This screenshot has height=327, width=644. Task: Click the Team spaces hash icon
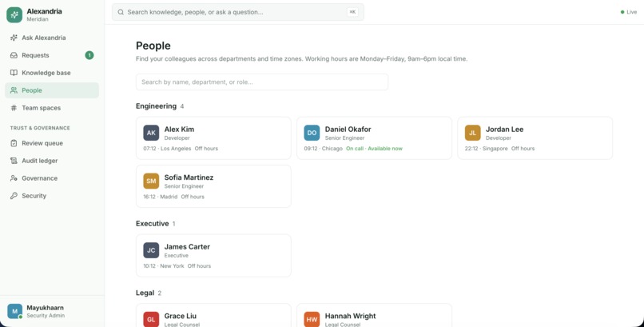pos(14,108)
